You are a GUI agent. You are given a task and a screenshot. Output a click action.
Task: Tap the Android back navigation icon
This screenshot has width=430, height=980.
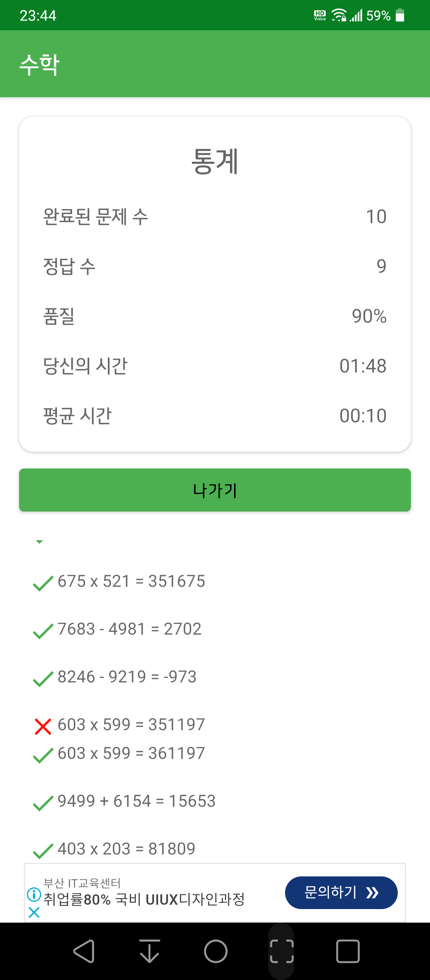click(84, 951)
